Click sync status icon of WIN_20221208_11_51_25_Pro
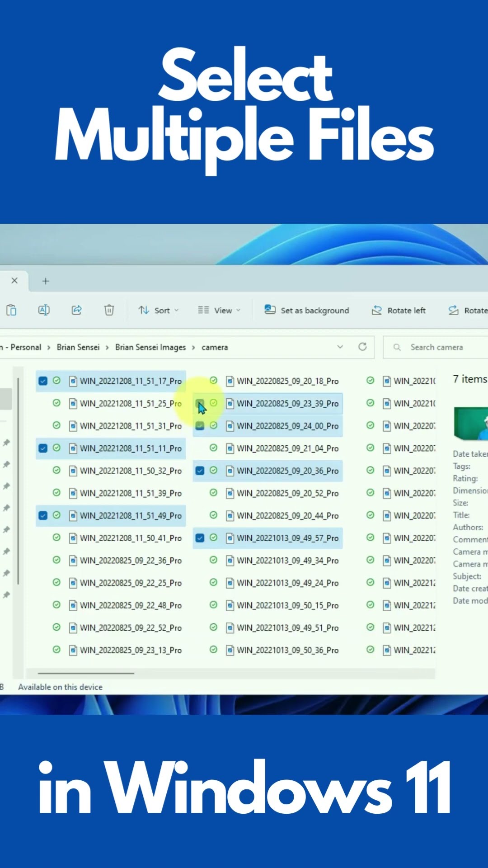The image size is (488, 868). coord(56,403)
